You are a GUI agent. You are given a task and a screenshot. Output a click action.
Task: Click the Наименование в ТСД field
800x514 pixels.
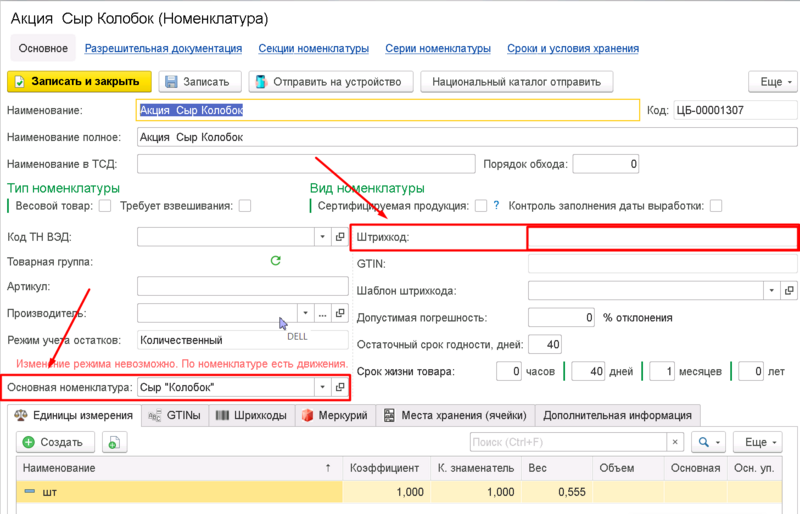coord(306,164)
